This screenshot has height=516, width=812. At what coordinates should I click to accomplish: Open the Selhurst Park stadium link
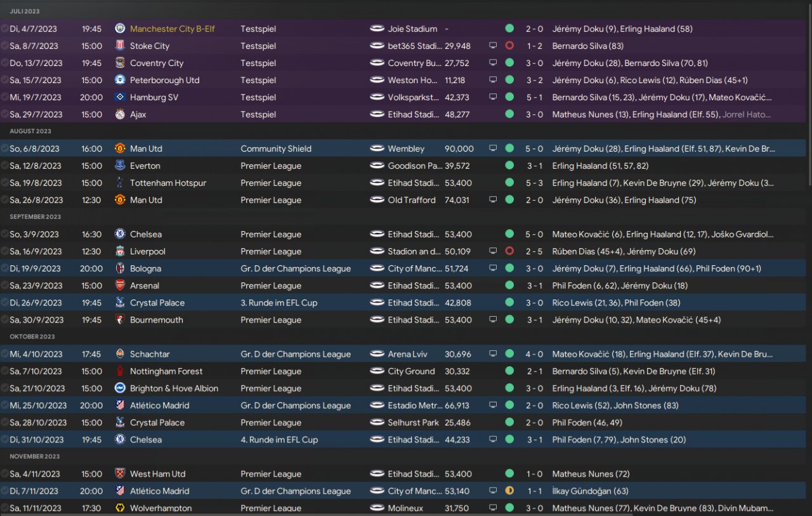414,423
